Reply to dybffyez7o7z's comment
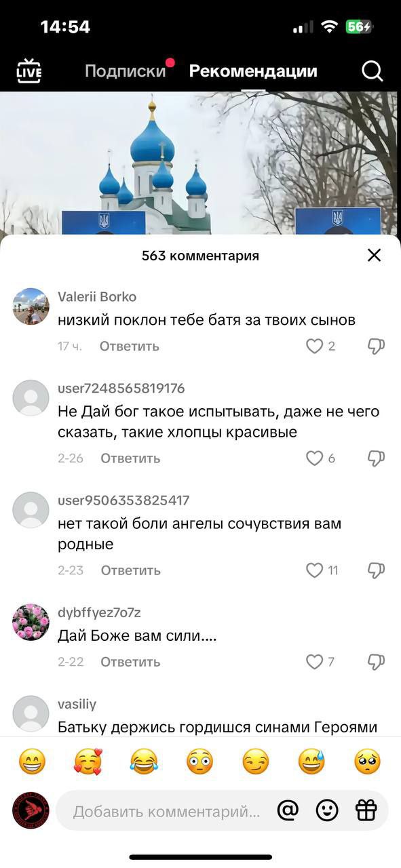This screenshot has width=401, height=868. (130, 662)
